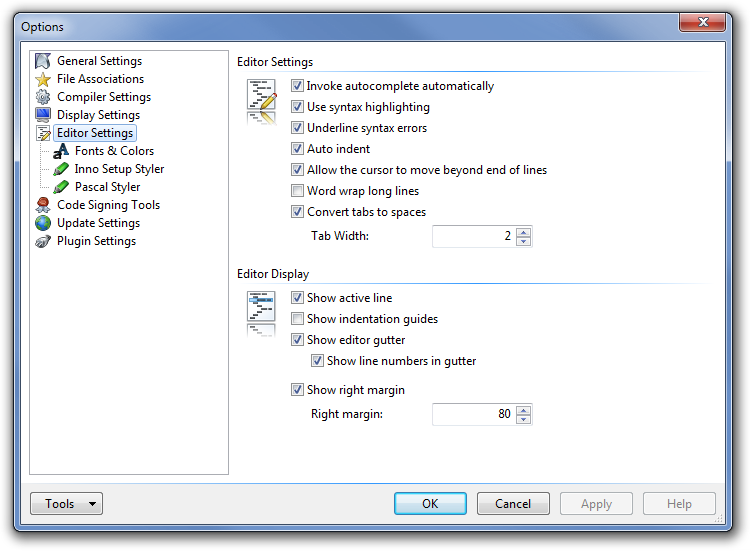This screenshot has height=551, width=751.
Task: Increase Tab Width with up arrow
Action: [524, 231]
